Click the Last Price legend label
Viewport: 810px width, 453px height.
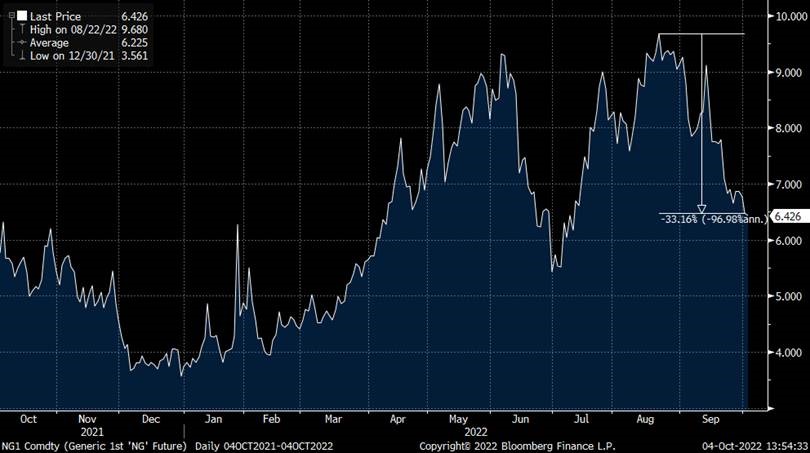(x=55, y=17)
